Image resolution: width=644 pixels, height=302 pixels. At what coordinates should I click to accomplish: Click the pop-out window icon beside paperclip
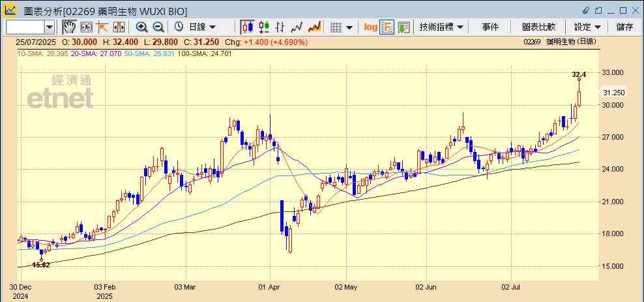pyautogui.click(x=599, y=10)
